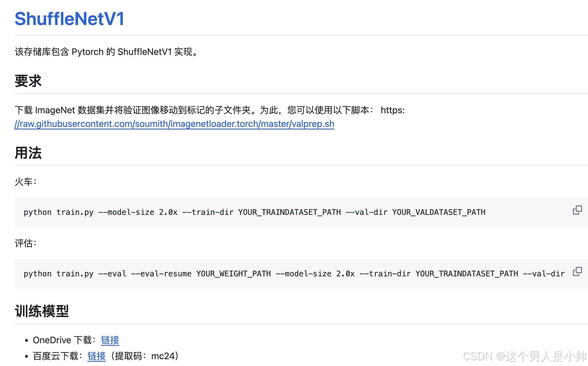The width and height of the screenshot is (588, 366).
Task: Open the OneDrive download 链接 link
Action: pyautogui.click(x=110, y=340)
